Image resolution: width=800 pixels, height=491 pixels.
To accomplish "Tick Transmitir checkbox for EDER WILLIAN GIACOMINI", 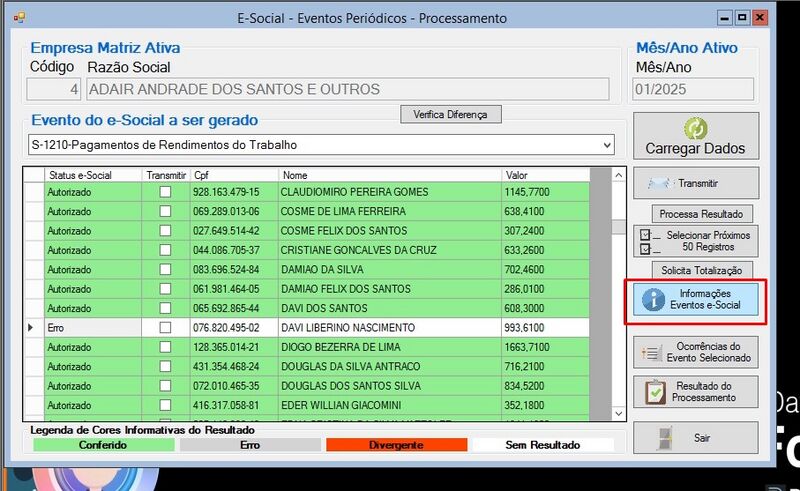I will click(x=165, y=405).
